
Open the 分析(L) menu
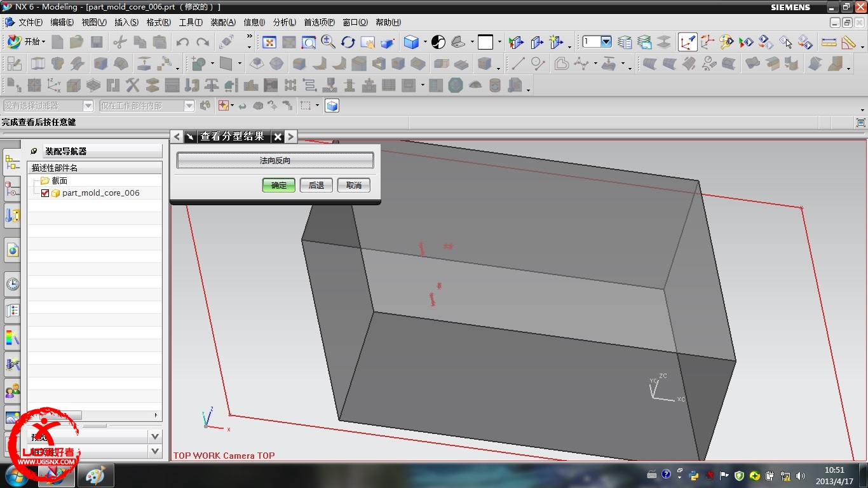pos(284,22)
